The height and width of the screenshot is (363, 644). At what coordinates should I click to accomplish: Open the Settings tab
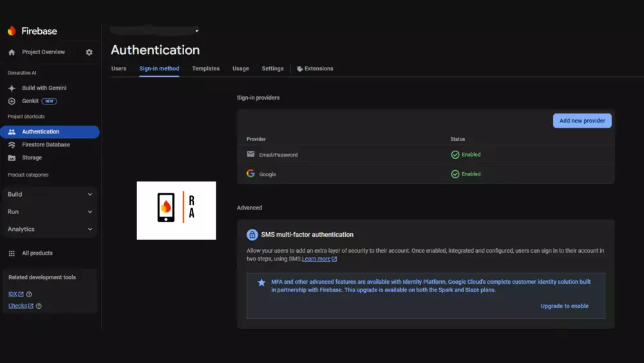tap(272, 68)
